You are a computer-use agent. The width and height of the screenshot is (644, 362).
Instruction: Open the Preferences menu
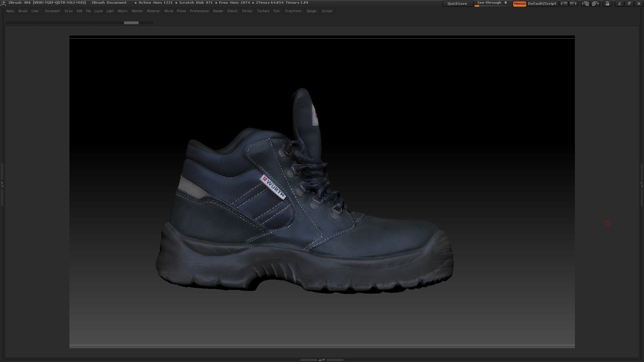pyautogui.click(x=199, y=11)
